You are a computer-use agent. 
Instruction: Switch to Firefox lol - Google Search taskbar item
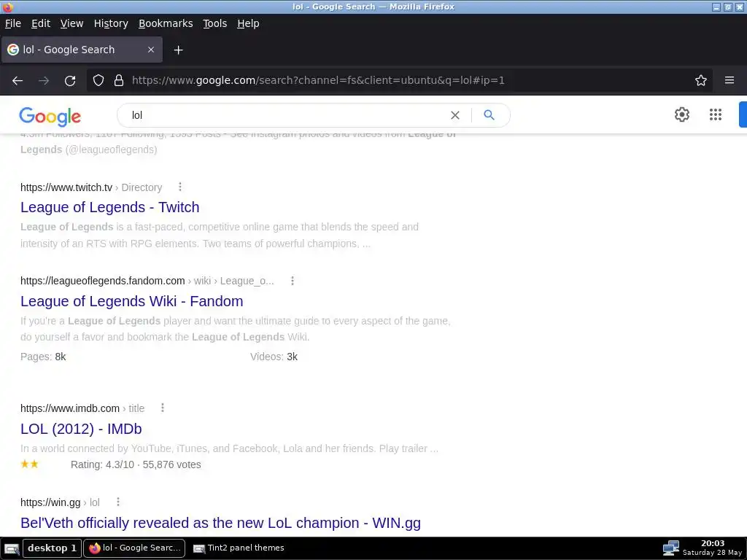click(x=135, y=548)
